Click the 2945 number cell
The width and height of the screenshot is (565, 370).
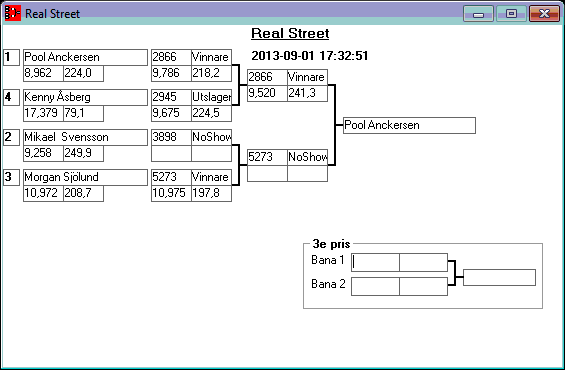[171, 97]
